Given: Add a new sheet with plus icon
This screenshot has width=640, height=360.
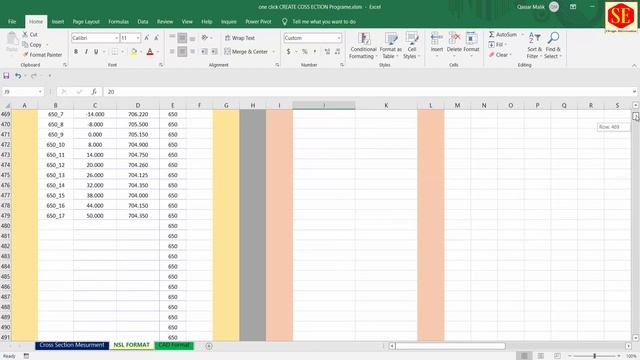Looking at the screenshot, I should (209, 346).
